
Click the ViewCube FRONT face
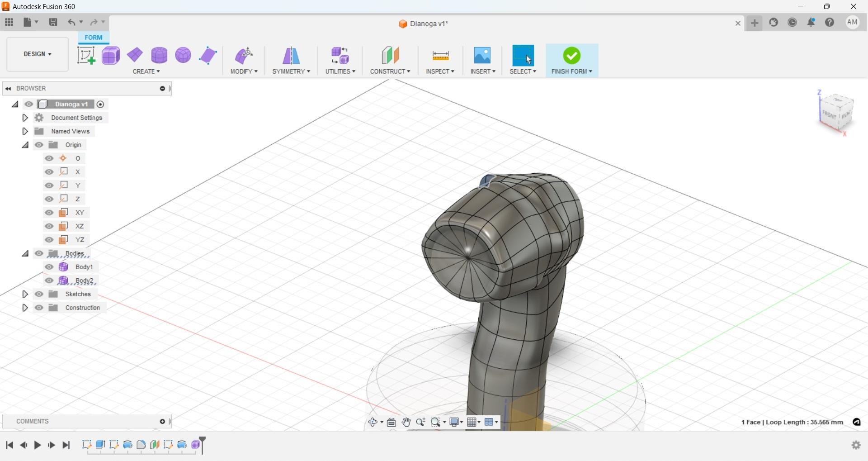click(830, 114)
